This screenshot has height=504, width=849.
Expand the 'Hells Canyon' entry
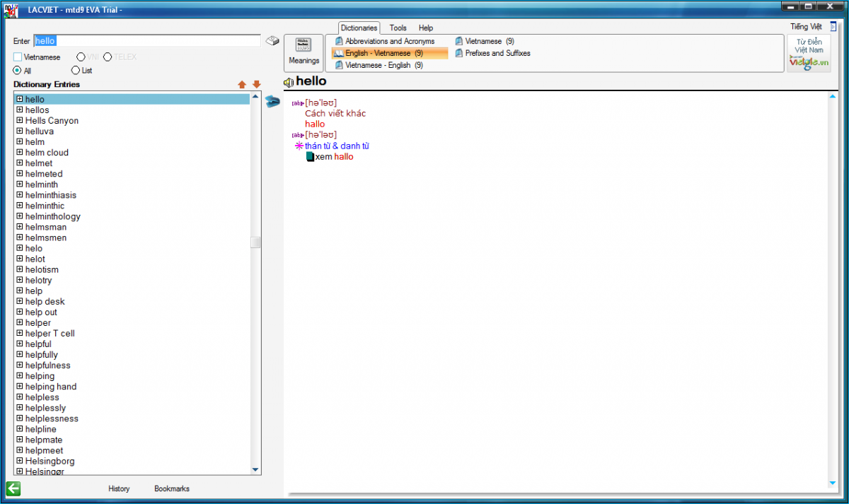pyautogui.click(x=20, y=121)
